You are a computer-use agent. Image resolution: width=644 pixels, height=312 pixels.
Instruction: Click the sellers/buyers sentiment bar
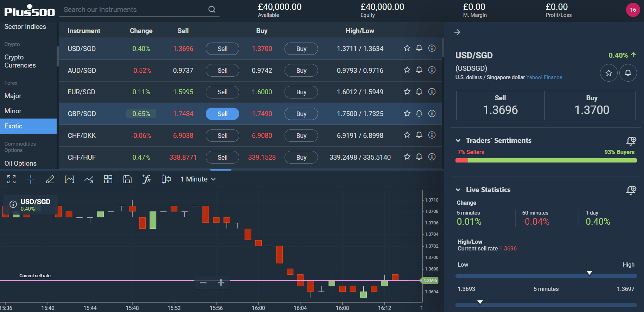tap(546, 160)
